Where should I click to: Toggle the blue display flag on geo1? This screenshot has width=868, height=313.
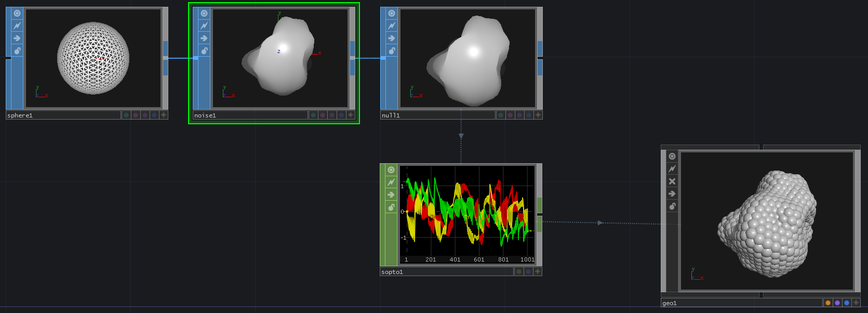coord(846,303)
